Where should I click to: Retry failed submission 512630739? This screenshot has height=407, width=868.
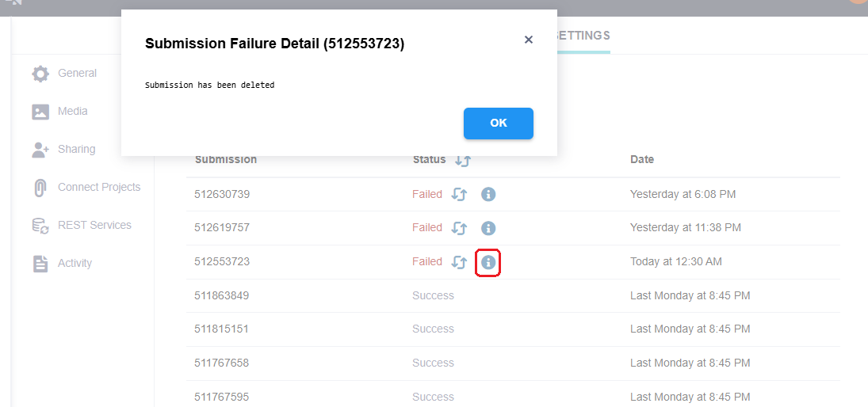point(459,194)
